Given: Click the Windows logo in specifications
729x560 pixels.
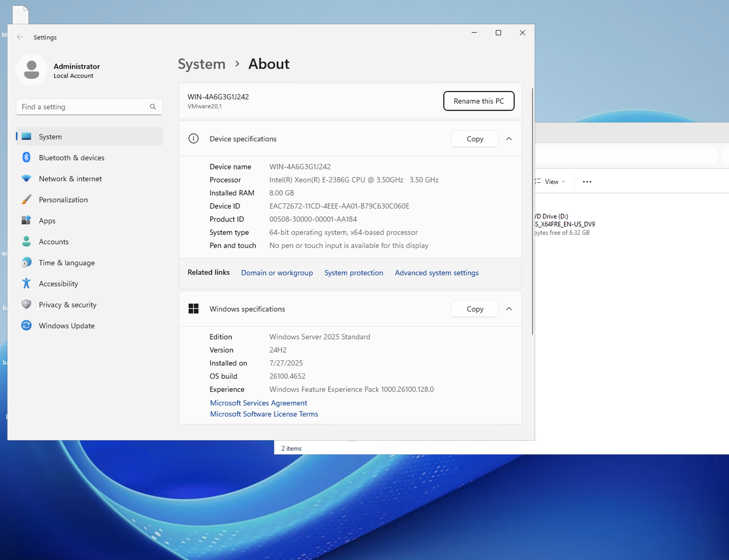Looking at the screenshot, I should click(x=194, y=309).
